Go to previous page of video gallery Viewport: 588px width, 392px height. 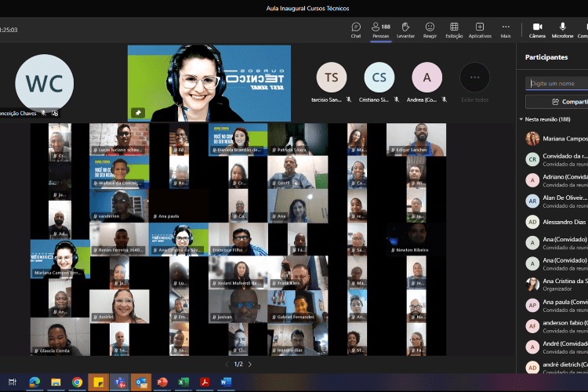[x=227, y=364]
